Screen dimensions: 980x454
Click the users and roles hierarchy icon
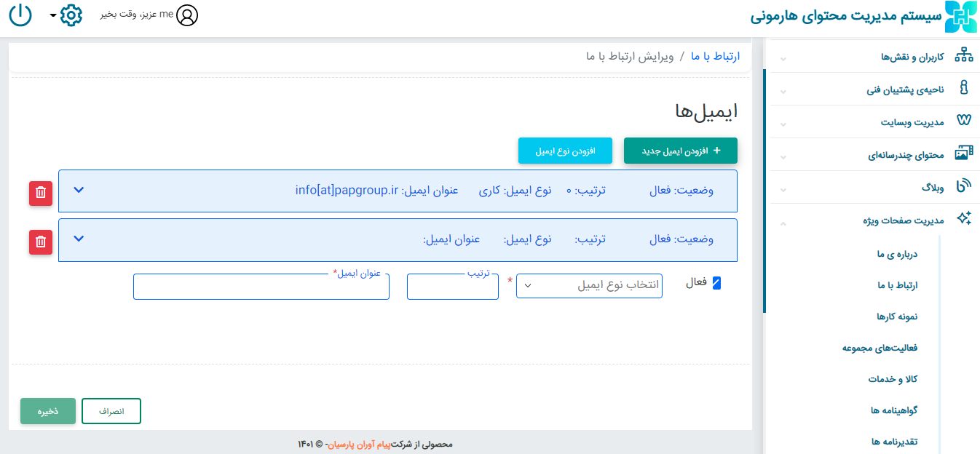coord(964,56)
